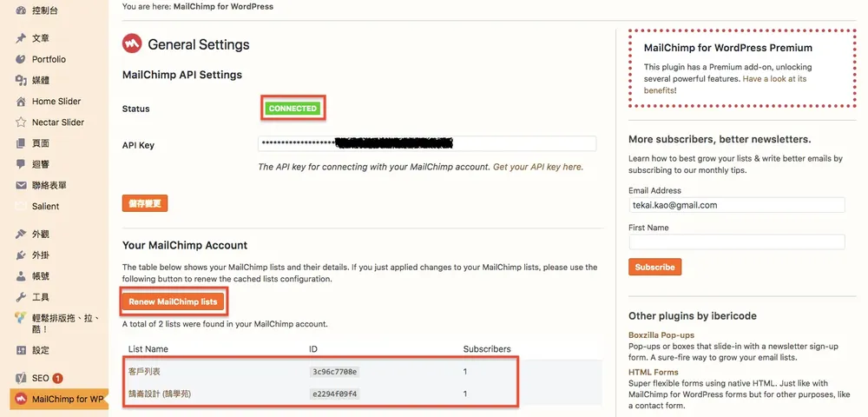Open the HTML Forms plugin link
Viewport: 868px width, 417px height.
click(654, 372)
